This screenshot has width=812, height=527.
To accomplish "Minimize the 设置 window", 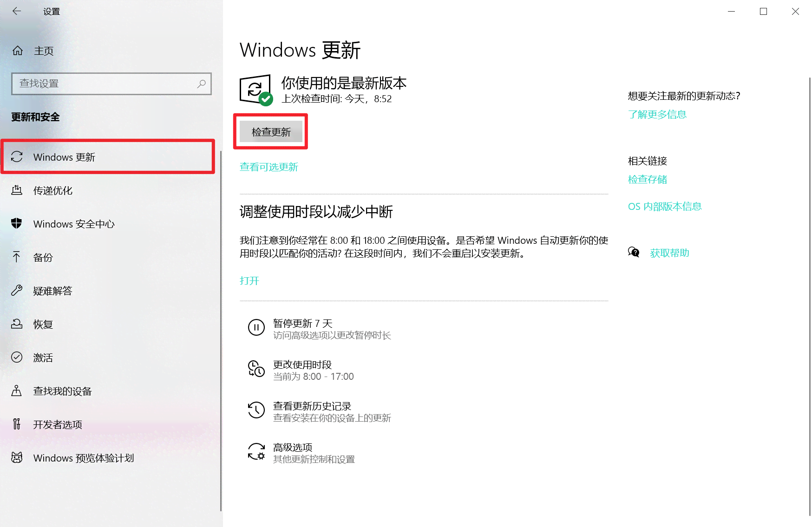I will [x=731, y=11].
